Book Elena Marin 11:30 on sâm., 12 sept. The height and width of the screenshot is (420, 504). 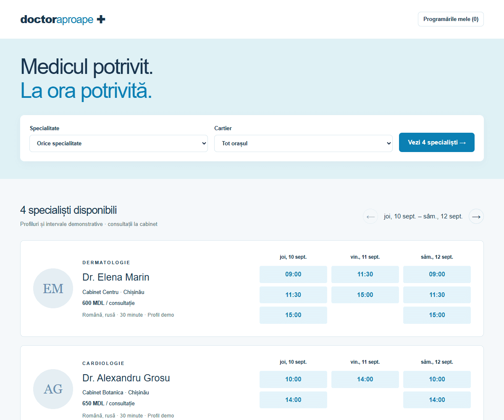pos(437,295)
